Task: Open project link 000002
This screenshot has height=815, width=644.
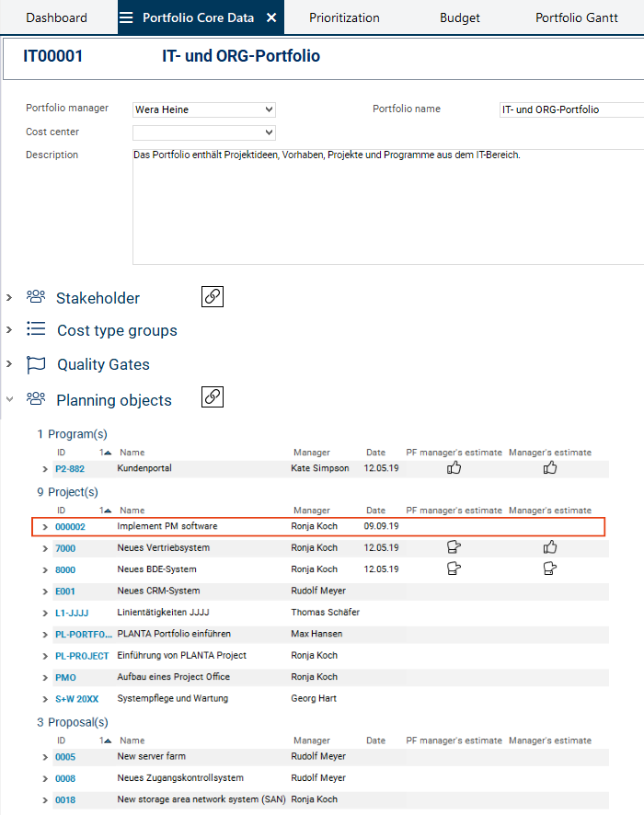Action: pos(70,527)
